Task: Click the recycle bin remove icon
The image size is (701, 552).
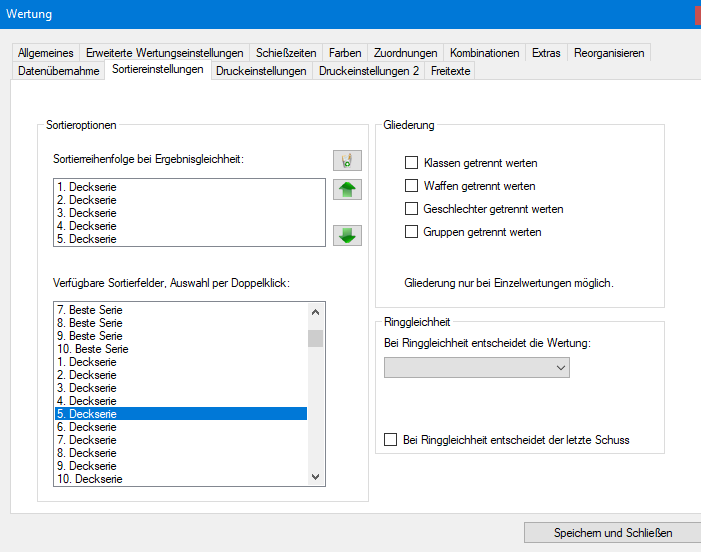Action: (x=347, y=160)
